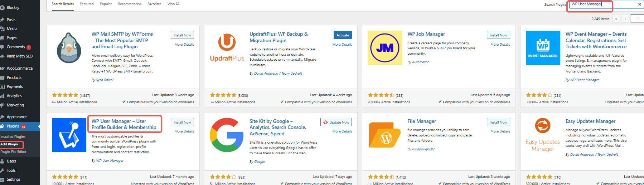Switch to the Popular plugins tab
This screenshot has height=185, width=644.
point(106,4)
